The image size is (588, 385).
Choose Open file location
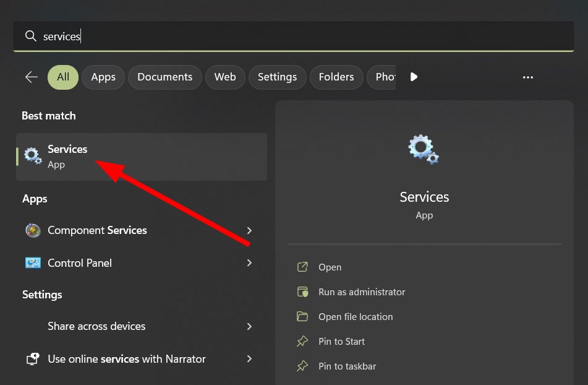(x=355, y=317)
